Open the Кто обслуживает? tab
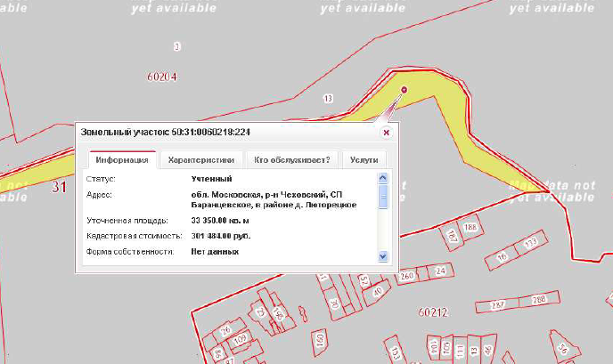 click(291, 160)
